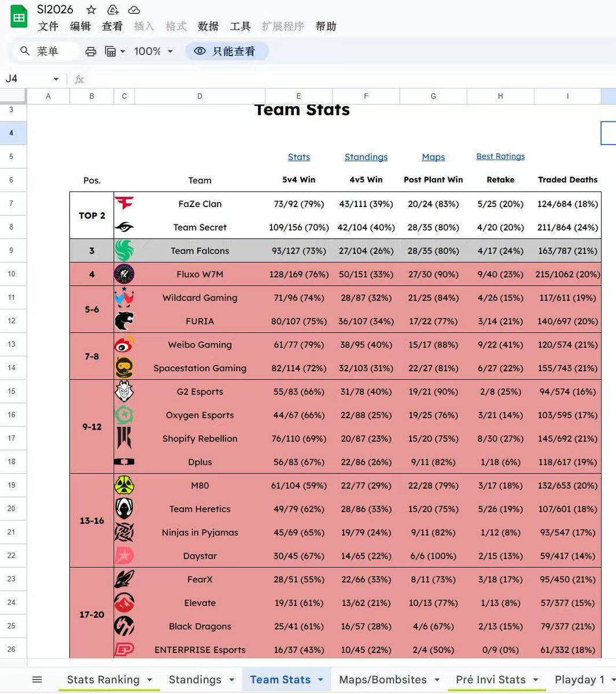The image size is (616, 694).
Task: Click the FaZe Clan logo
Action: [124, 204]
